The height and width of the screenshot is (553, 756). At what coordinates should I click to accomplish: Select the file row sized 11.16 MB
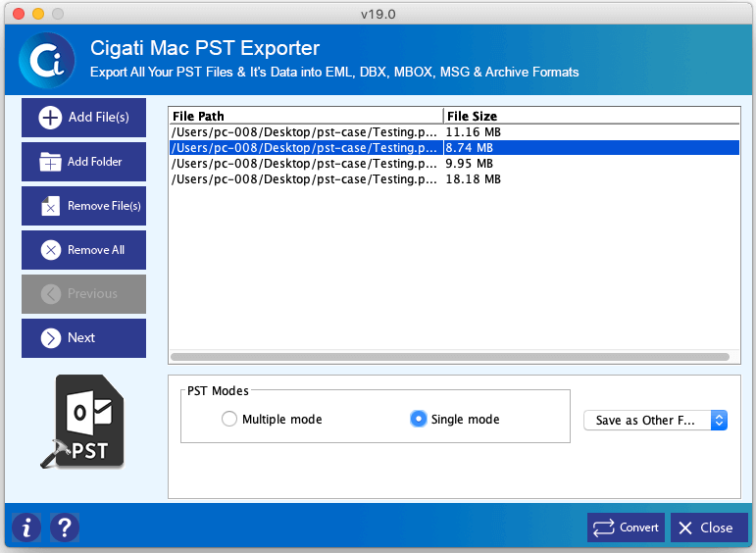(x=454, y=132)
